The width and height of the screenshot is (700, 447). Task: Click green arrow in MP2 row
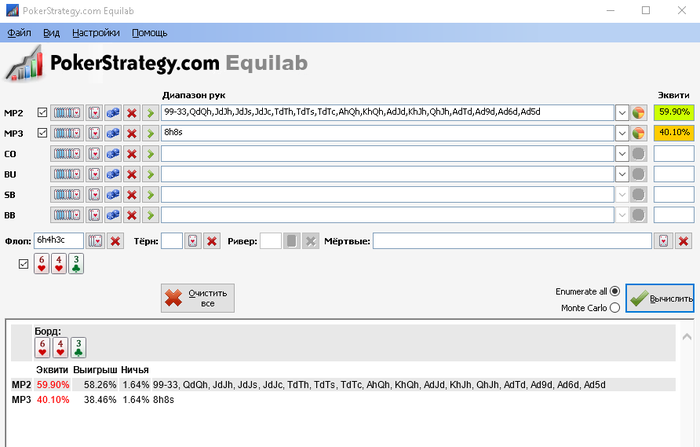coord(150,113)
